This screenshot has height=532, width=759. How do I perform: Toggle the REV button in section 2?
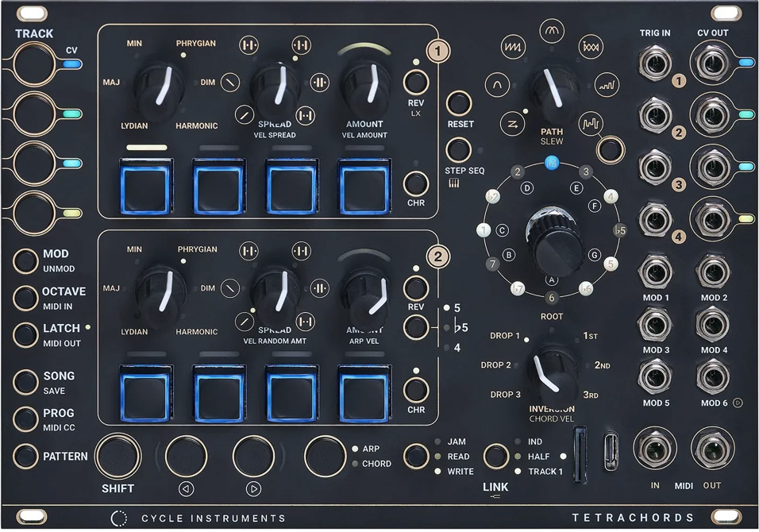click(x=416, y=288)
